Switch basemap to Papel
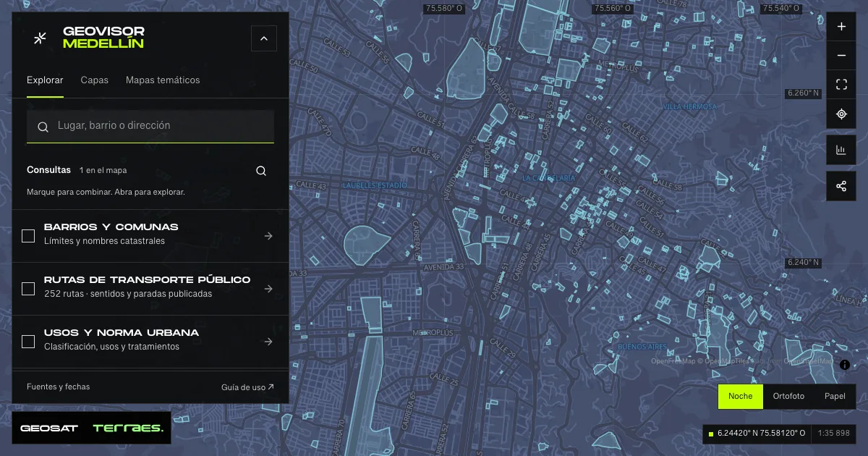Image resolution: width=868 pixels, height=456 pixels. (x=835, y=396)
